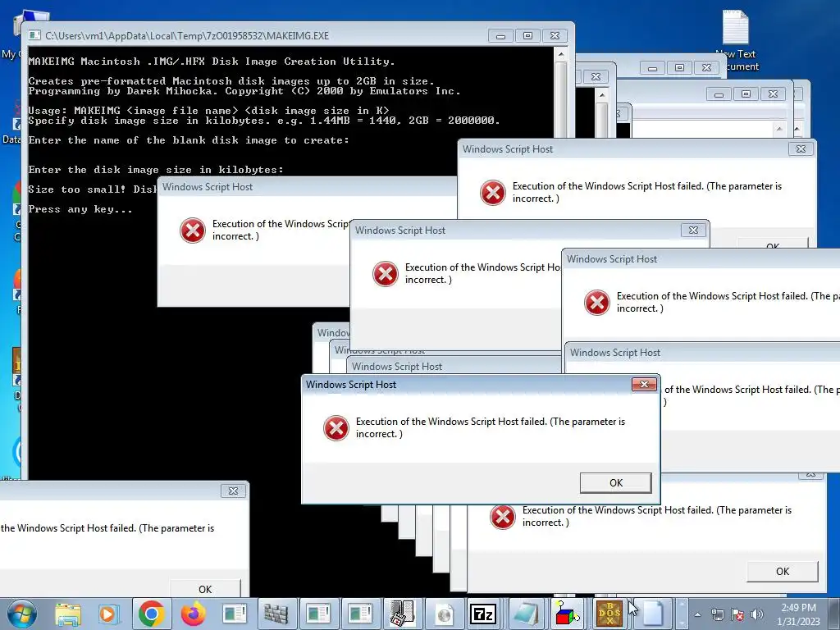The image size is (840, 630).
Task: Open the Action Center flag icon
Action: 737,614
